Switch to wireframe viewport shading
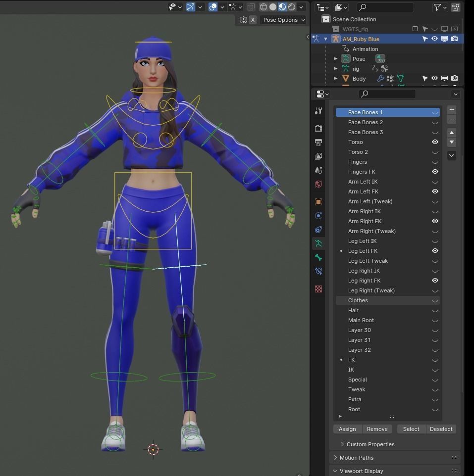The image size is (474, 476). [263, 7]
